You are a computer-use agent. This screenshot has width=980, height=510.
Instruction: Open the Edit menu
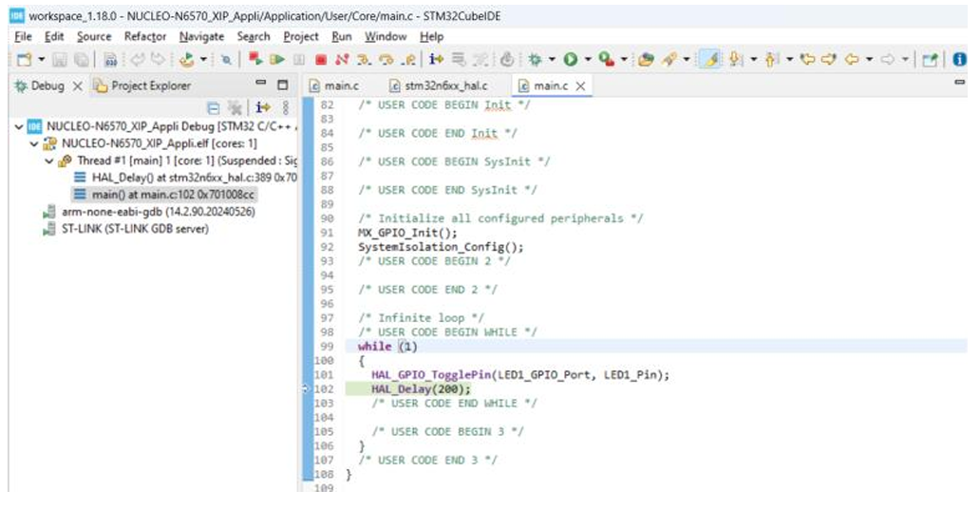(54, 36)
